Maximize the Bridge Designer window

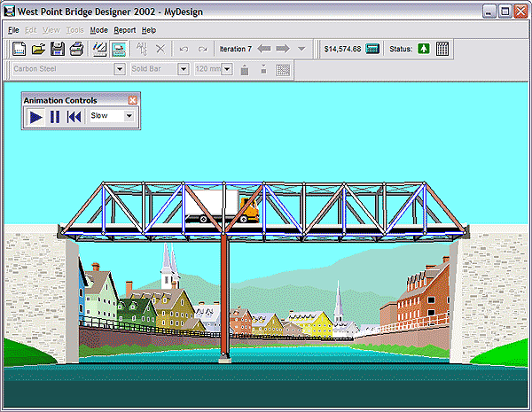505,12
